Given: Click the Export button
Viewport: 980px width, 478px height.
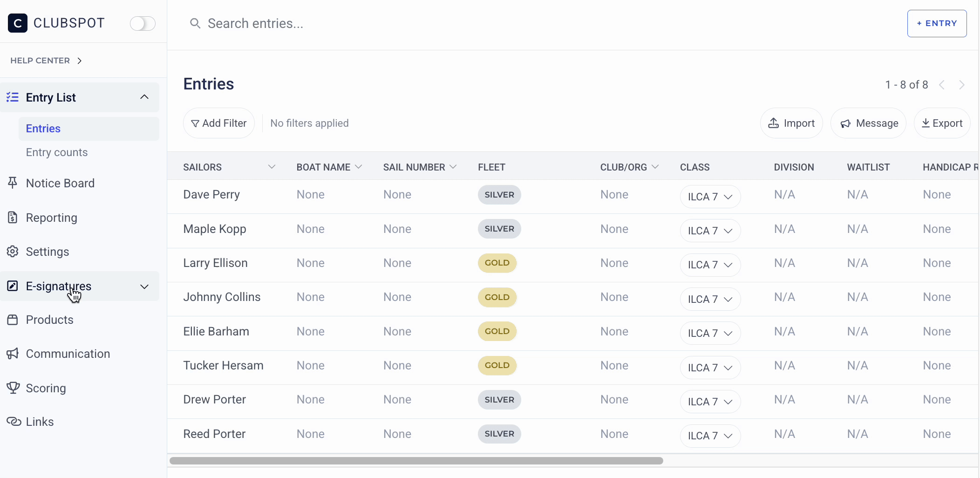Looking at the screenshot, I should pyautogui.click(x=942, y=123).
